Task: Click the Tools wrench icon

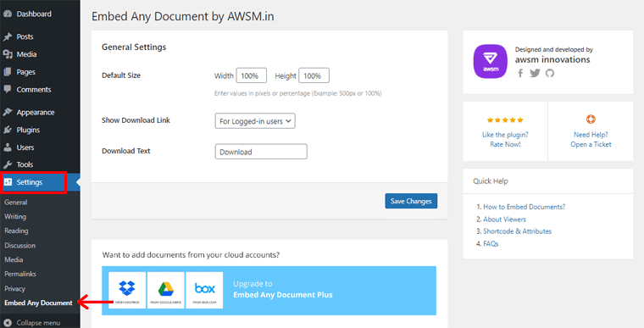Action: (8, 164)
